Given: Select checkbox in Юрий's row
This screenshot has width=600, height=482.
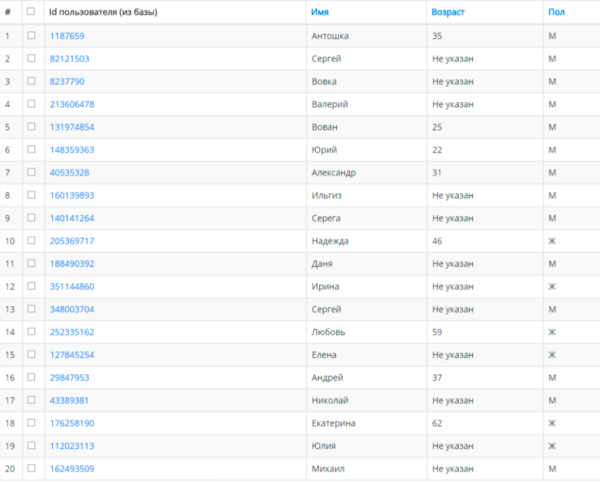Looking at the screenshot, I should (x=31, y=149).
